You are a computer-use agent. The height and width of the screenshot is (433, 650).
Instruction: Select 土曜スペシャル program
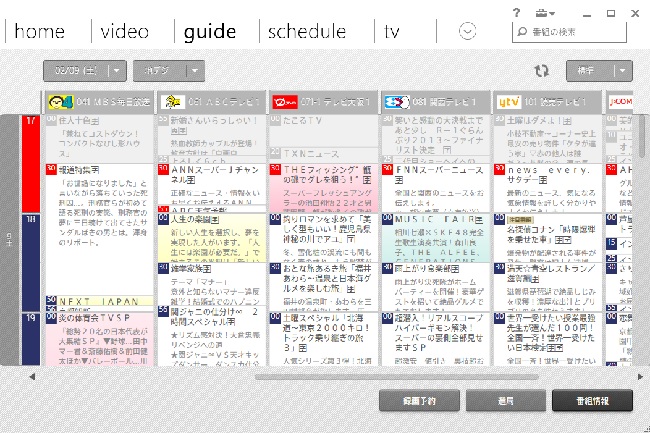323,339
